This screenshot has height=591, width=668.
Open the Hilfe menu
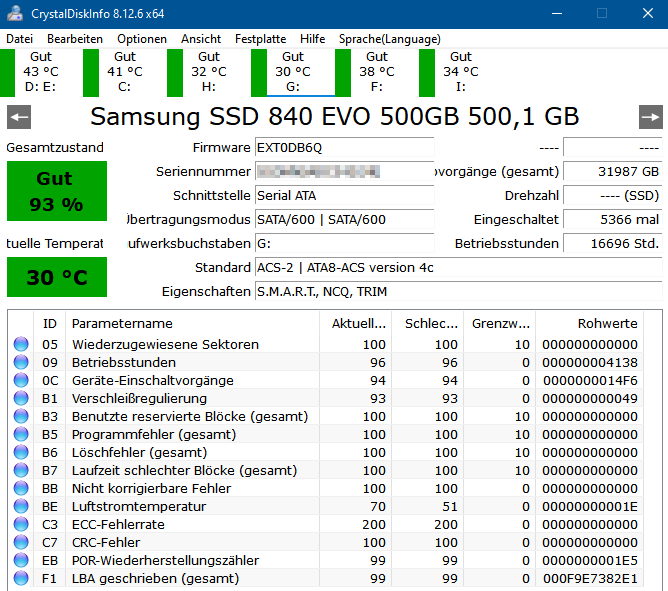(312, 39)
